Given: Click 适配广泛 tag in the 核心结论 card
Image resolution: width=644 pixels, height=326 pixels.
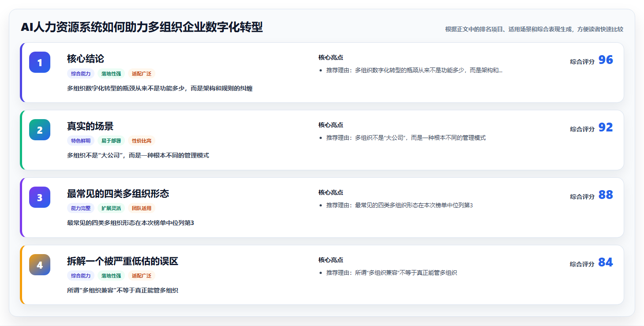Looking at the screenshot, I should pos(142,74).
